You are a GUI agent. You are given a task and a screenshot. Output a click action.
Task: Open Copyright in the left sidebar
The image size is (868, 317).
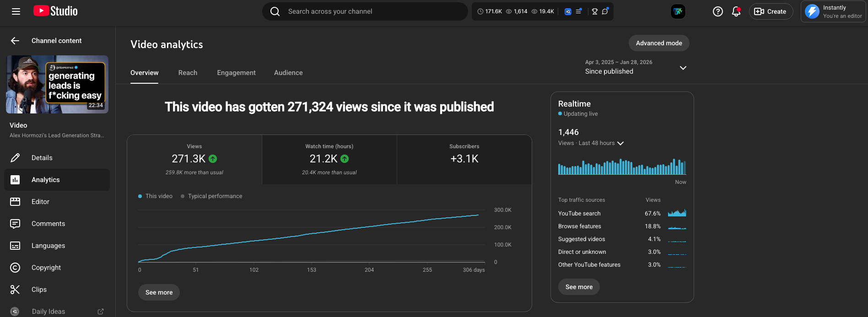(x=46, y=268)
